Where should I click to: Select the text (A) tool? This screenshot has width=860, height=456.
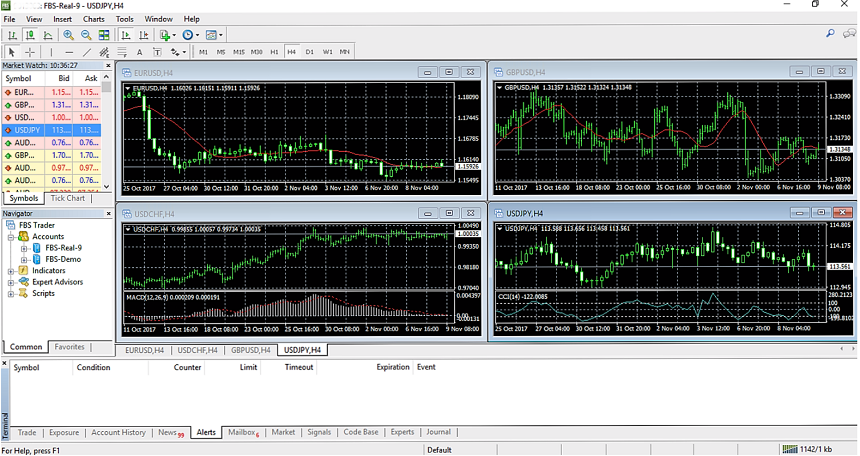139,52
